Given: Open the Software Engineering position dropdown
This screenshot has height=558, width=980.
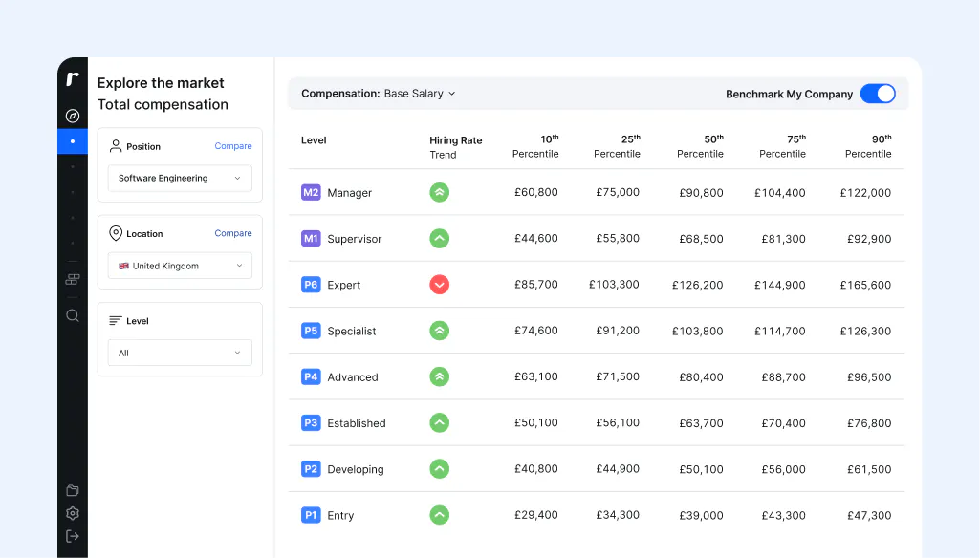Looking at the screenshot, I should click(x=180, y=178).
